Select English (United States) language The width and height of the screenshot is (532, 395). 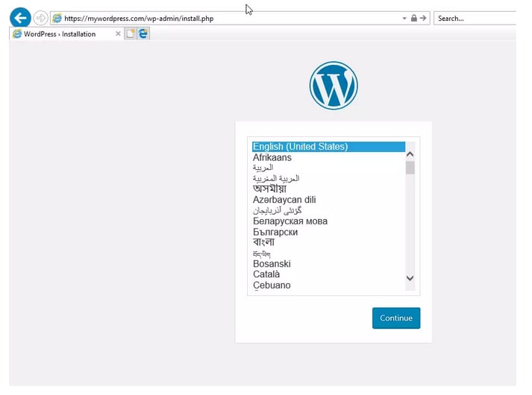point(328,147)
